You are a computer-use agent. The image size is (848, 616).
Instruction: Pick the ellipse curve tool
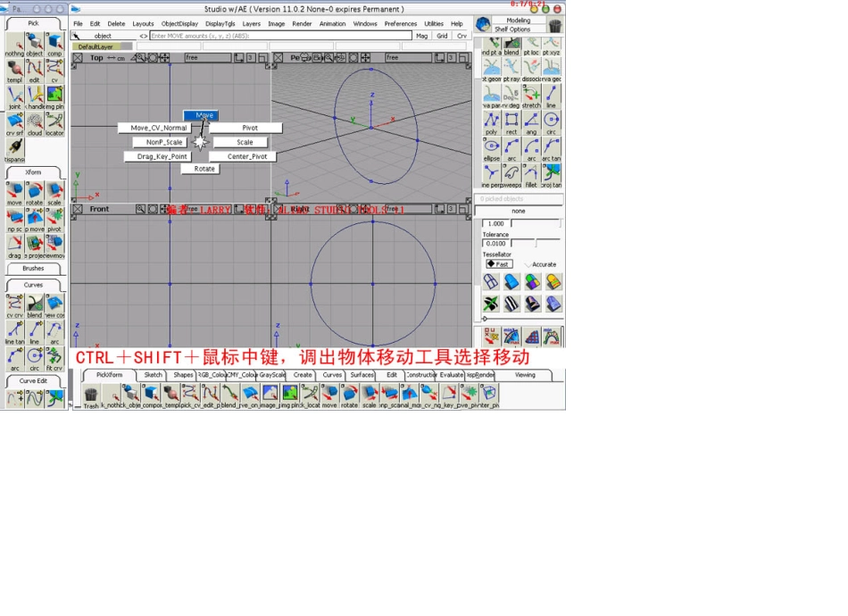pyautogui.click(x=492, y=147)
